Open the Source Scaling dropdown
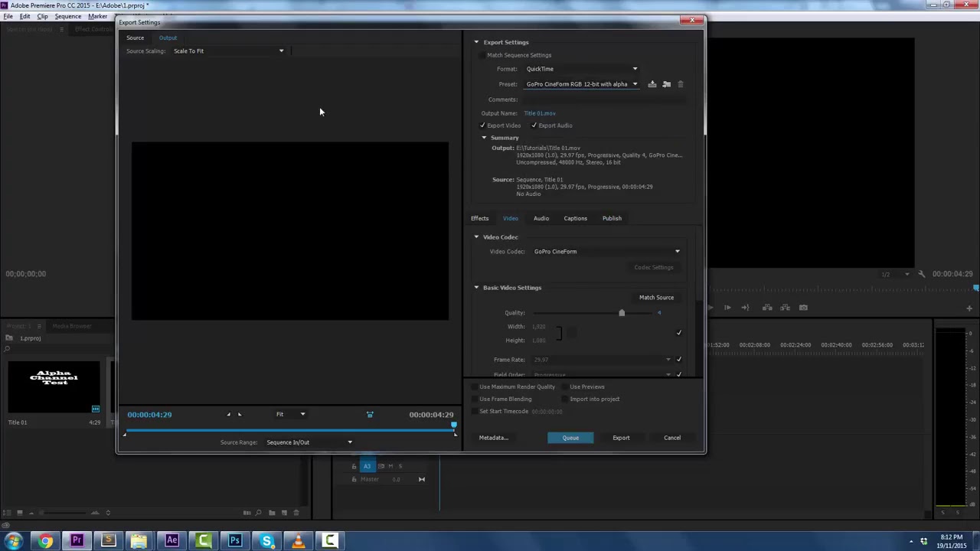The image size is (980, 551). pyautogui.click(x=229, y=51)
